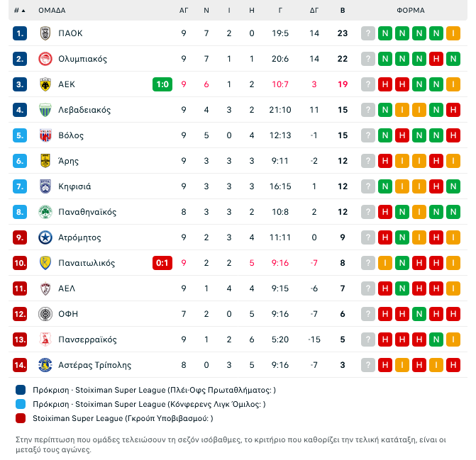The image size is (476, 460).
Task: Click ΠΑΟΚ latest draw form badge
Action: click(x=453, y=33)
